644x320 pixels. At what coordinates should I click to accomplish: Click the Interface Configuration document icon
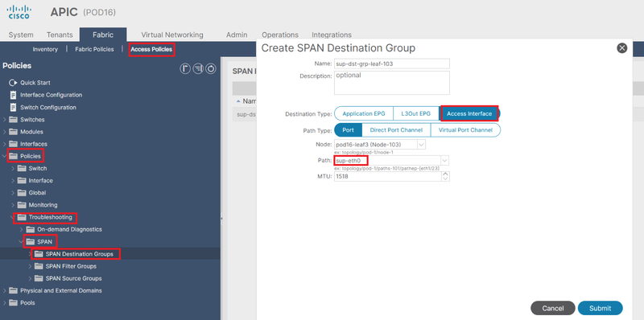[13, 95]
